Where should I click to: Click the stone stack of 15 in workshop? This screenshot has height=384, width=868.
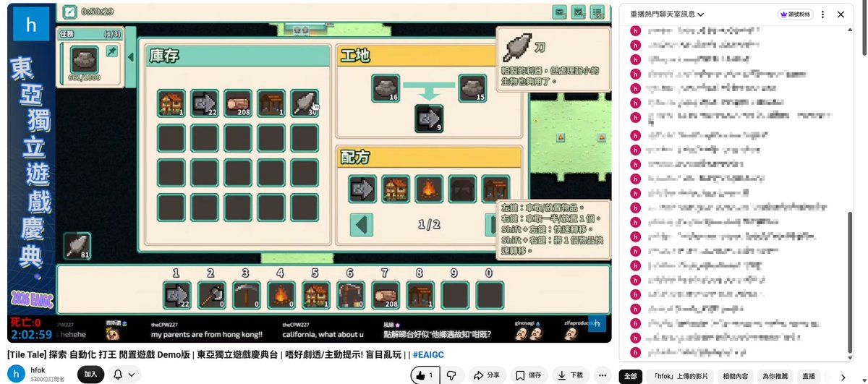pyautogui.click(x=472, y=88)
